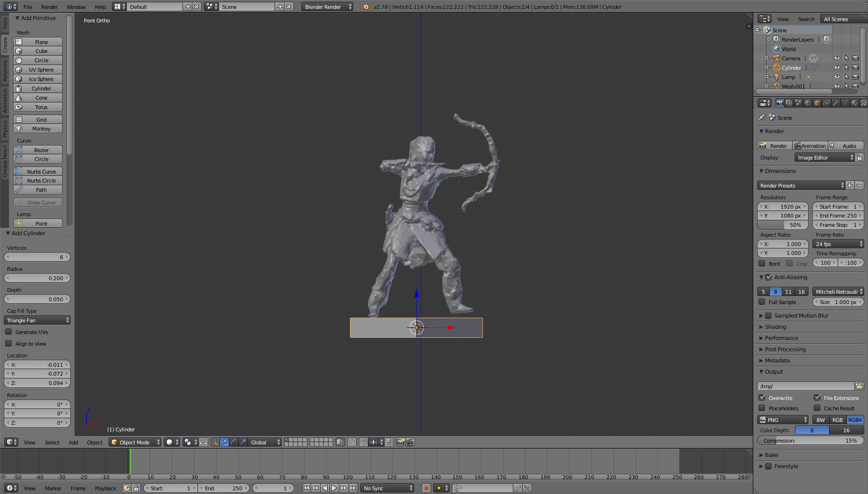Viewport: 868px width, 494px height.
Task: Open the Cap Fill Type dropdown
Action: click(x=37, y=320)
